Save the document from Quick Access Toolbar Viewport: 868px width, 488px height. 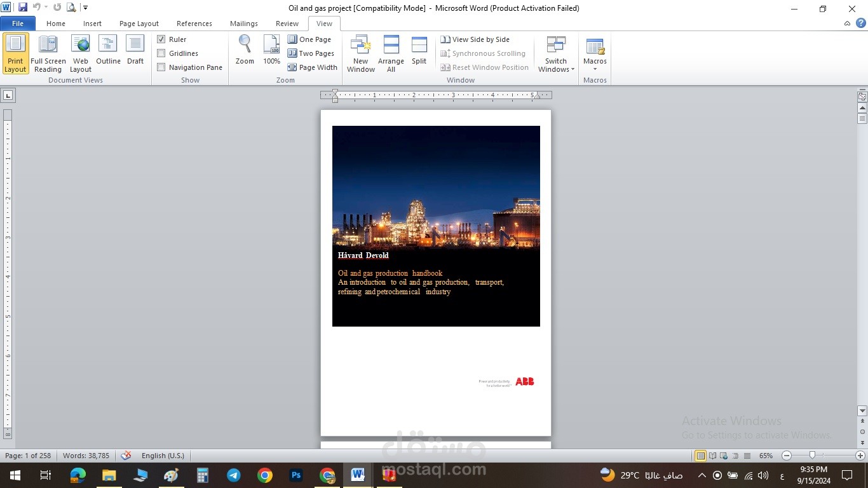[23, 8]
